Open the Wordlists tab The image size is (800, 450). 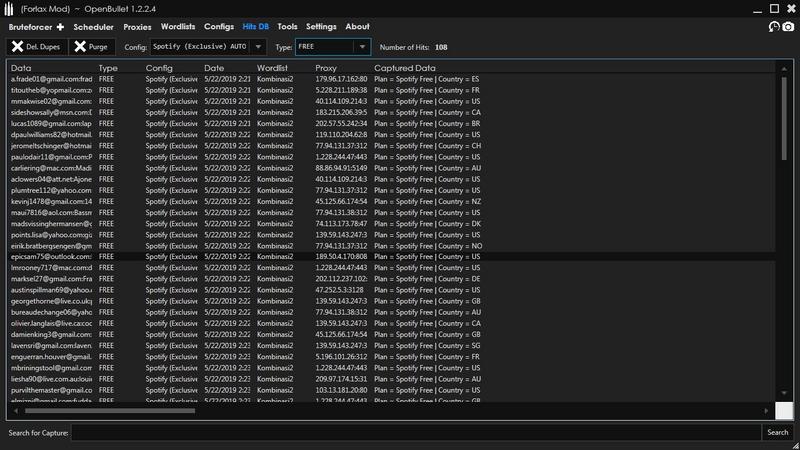178,27
